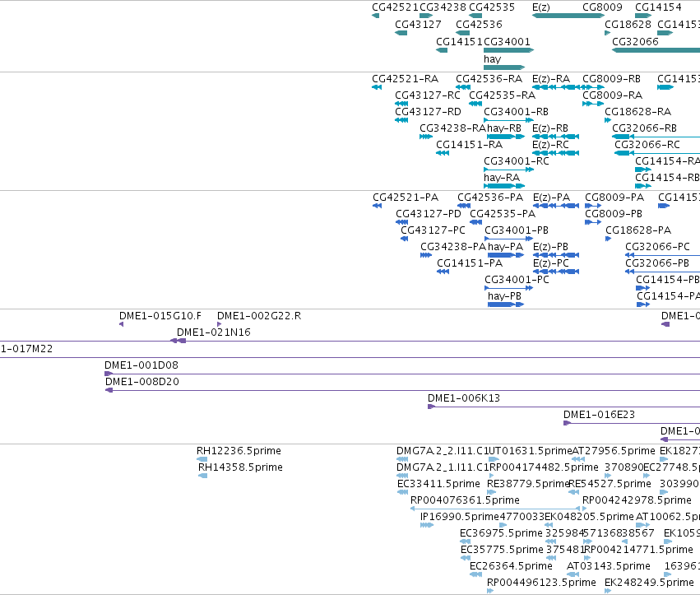Click protein CG34001-PB

tap(517, 230)
